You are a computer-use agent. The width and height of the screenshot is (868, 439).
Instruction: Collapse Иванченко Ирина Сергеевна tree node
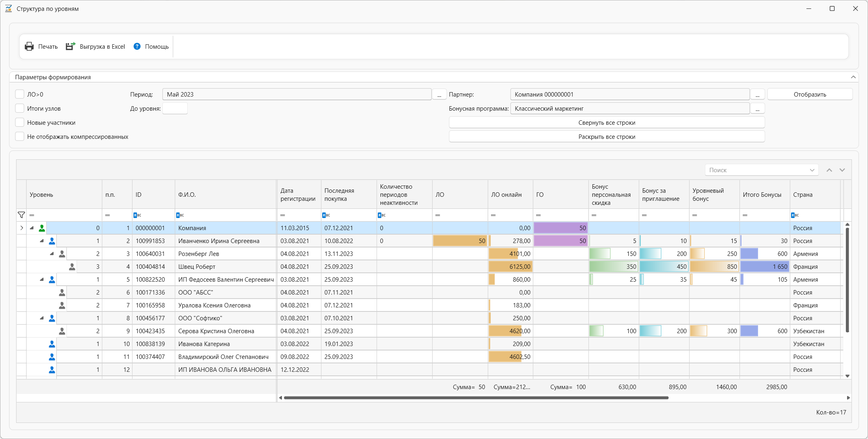41,241
